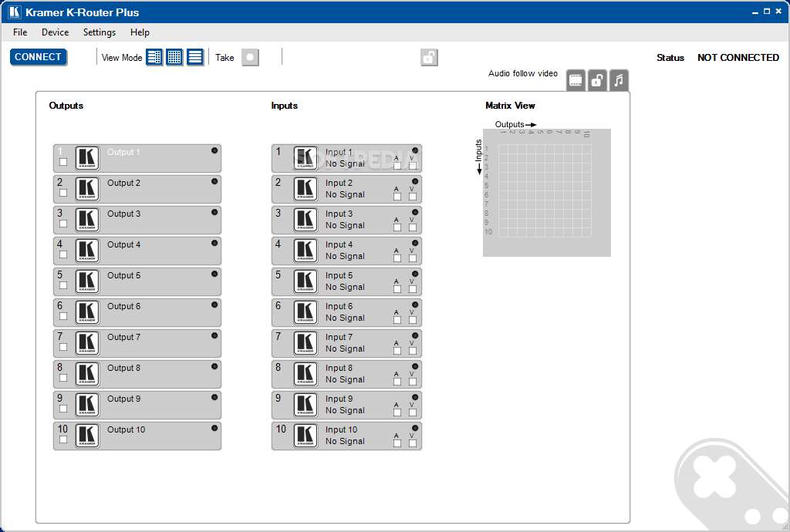Click the NOT CONNECTED status text

click(738, 57)
